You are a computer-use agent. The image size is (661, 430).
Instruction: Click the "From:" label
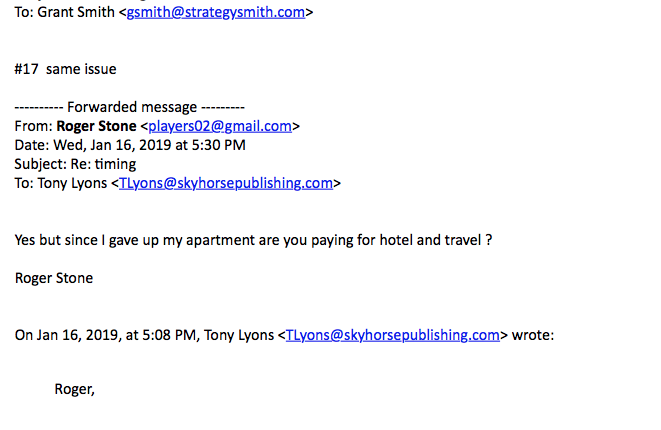[34, 126]
